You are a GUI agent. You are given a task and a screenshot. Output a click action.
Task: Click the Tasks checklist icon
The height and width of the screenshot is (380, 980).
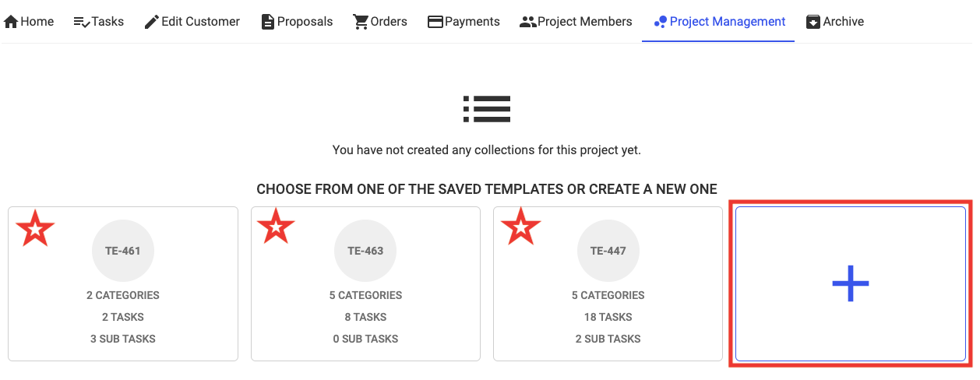click(81, 22)
